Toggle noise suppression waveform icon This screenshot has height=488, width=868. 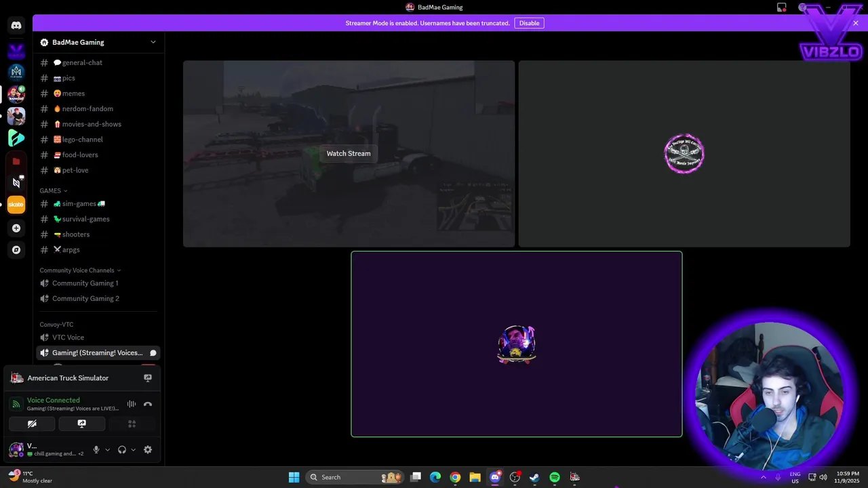point(132,404)
